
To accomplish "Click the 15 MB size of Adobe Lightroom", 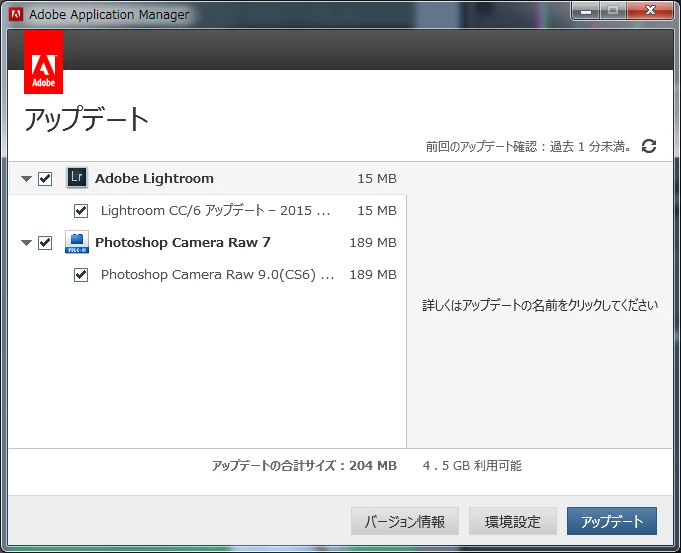I will click(377, 179).
